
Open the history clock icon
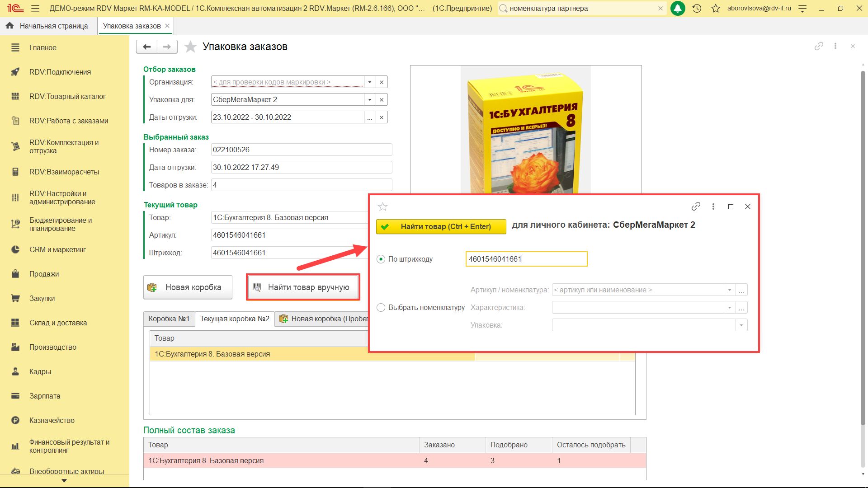pyautogui.click(x=697, y=8)
